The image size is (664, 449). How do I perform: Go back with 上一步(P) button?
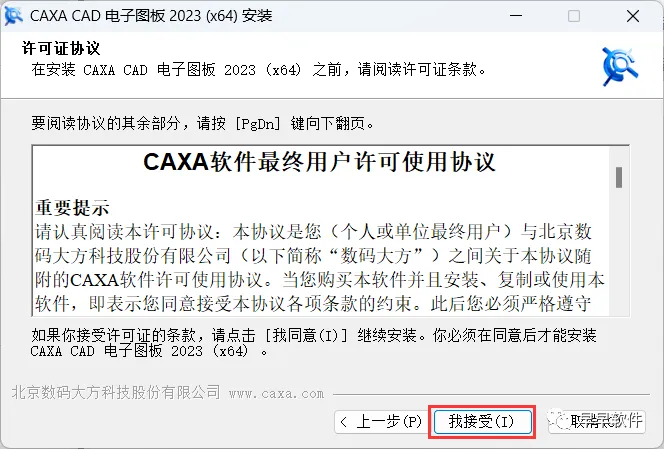tap(380, 421)
